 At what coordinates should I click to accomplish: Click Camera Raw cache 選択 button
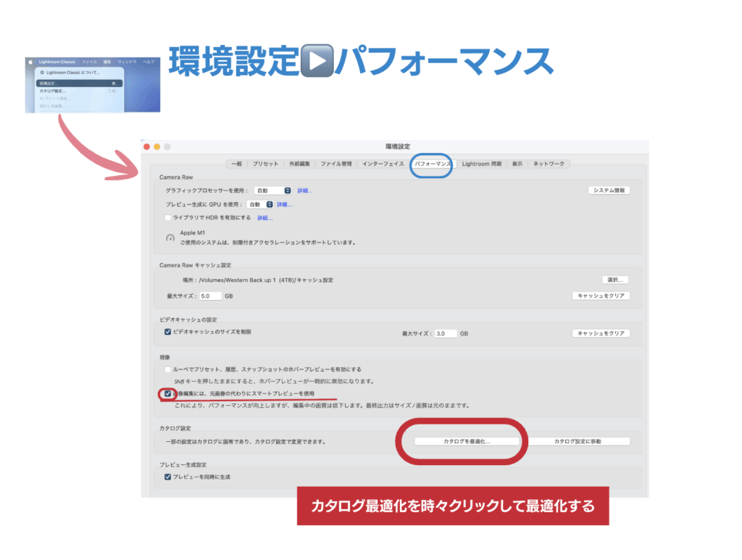point(614,280)
